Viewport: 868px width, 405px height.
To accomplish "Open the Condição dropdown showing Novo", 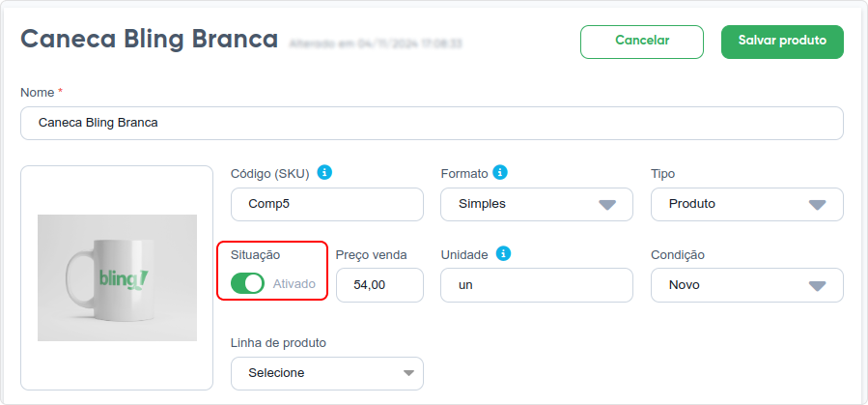I will 746,285.
